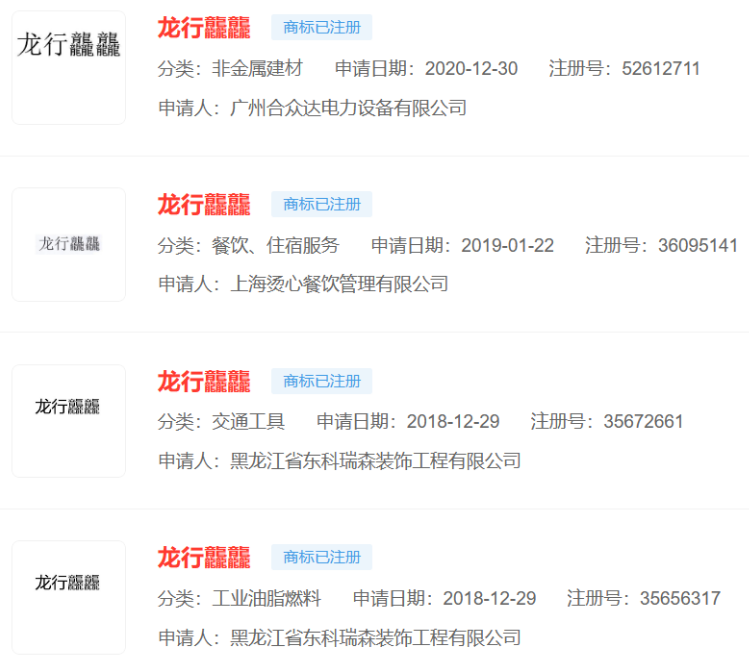749x664 pixels.
Task: Open trademark thumbnail for registration 35672661
Action: click(69, 421)
